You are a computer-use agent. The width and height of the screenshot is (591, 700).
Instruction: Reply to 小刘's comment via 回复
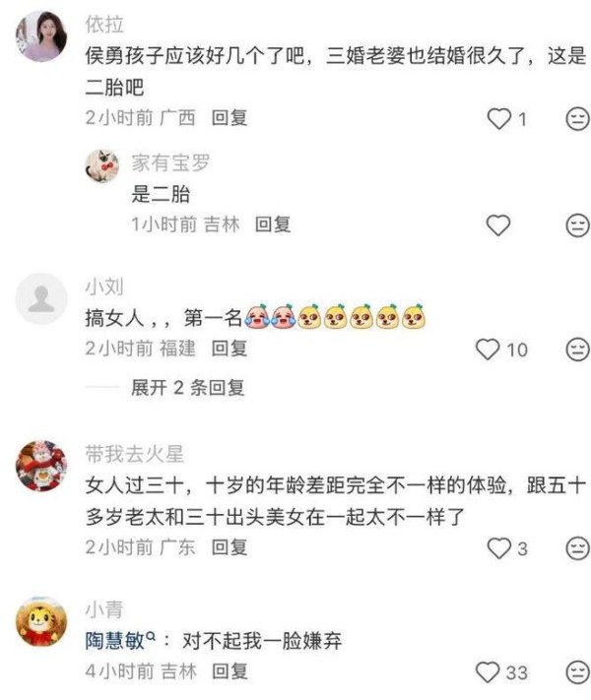click(x=230, y=349)
